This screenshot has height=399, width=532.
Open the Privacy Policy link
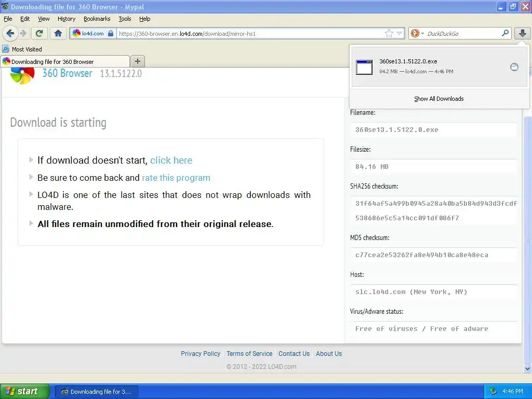click(x=201, y=353)
